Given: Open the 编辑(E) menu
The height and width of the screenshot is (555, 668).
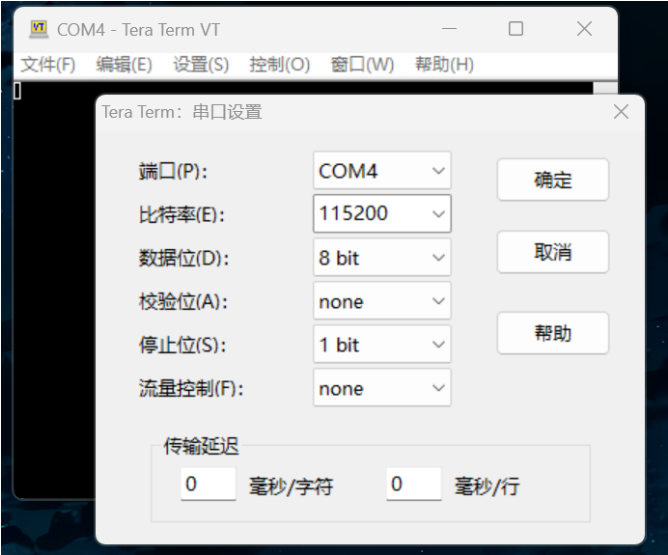Looking at the screenshot, I should tap(124, 65).
